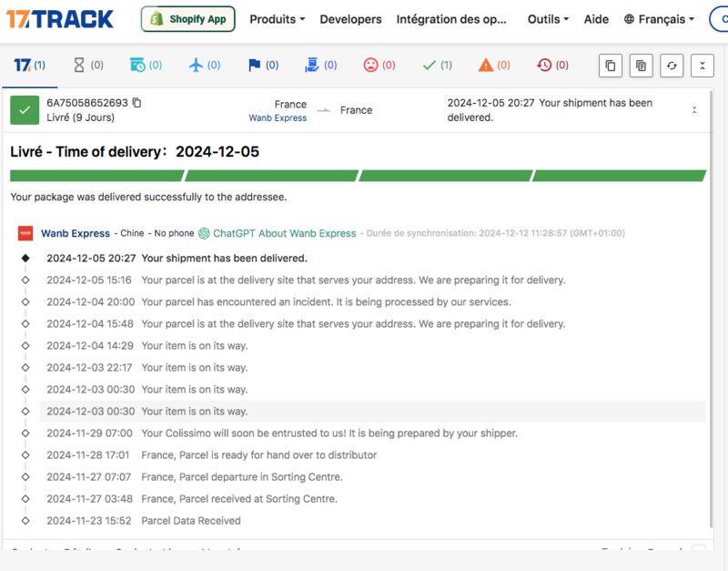
Task: Click the copy details toolbar button
Action: point(642,66)
